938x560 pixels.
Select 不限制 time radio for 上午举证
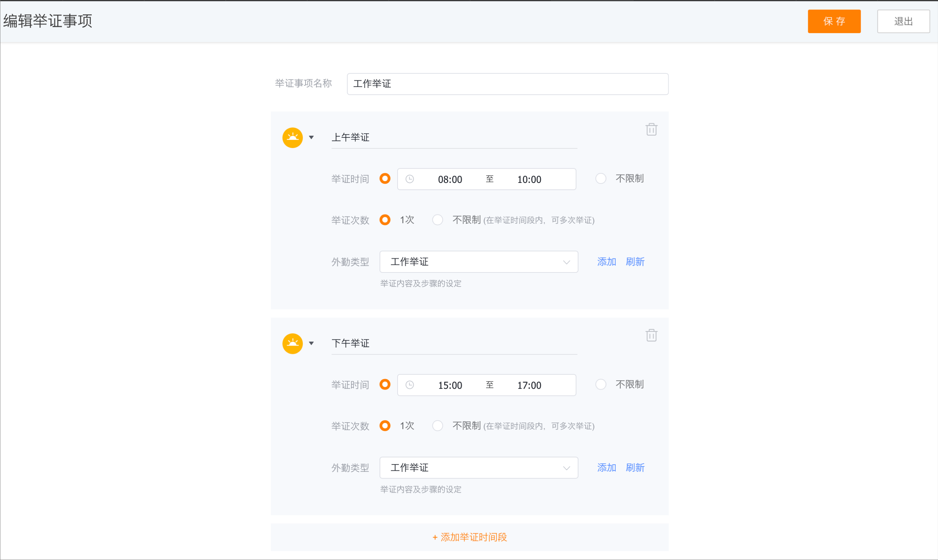coord(601,178)
